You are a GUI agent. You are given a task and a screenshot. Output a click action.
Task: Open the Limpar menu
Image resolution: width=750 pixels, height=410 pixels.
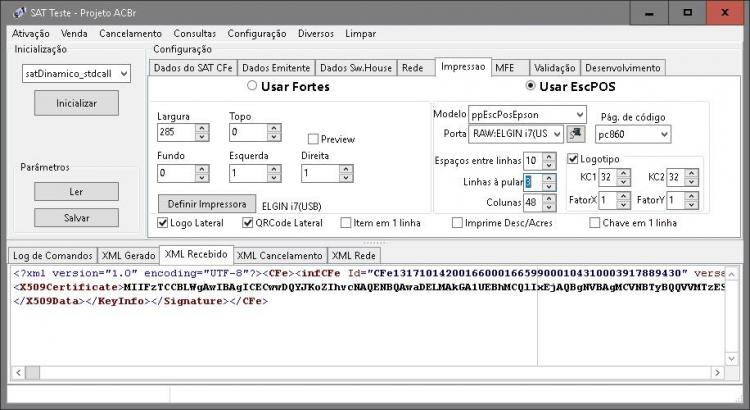(x=361, y=33)
